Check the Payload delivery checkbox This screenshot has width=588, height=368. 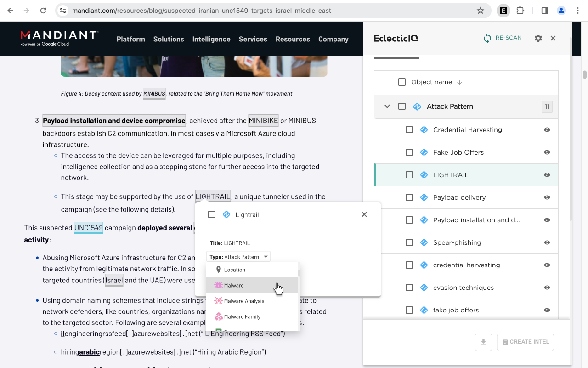[x=409, y=197]
